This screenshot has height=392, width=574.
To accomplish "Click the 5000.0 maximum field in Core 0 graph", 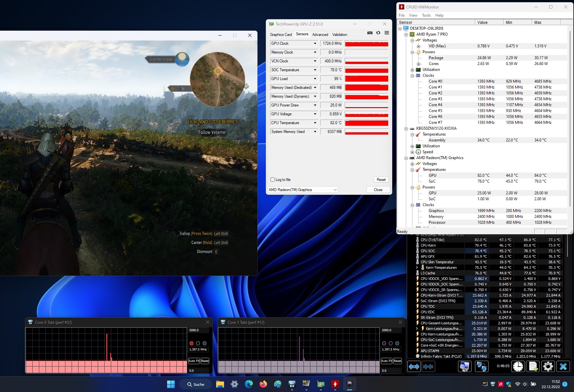I will coord(198,330).
